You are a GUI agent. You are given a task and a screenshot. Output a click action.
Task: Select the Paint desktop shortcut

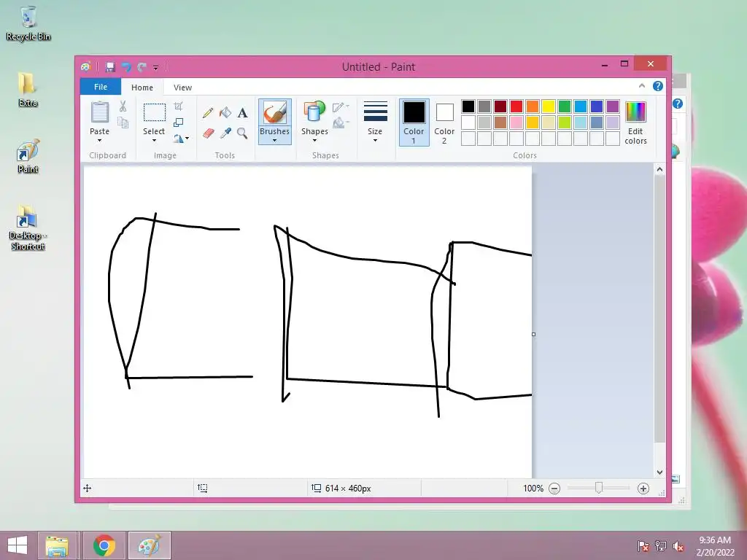click(x=28, y=157)
